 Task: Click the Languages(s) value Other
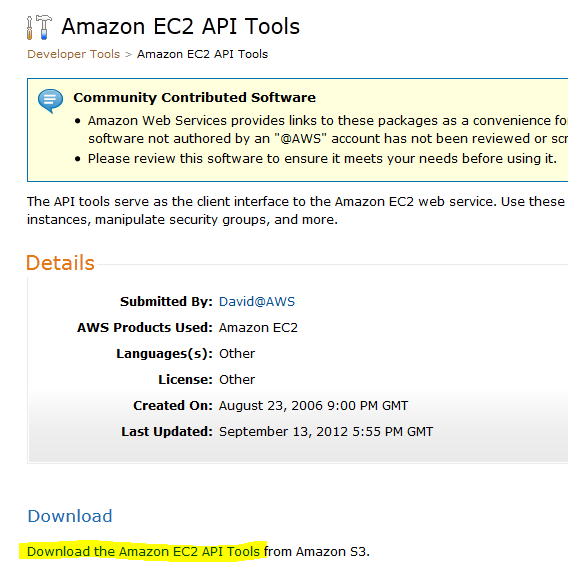click(237, 353)
